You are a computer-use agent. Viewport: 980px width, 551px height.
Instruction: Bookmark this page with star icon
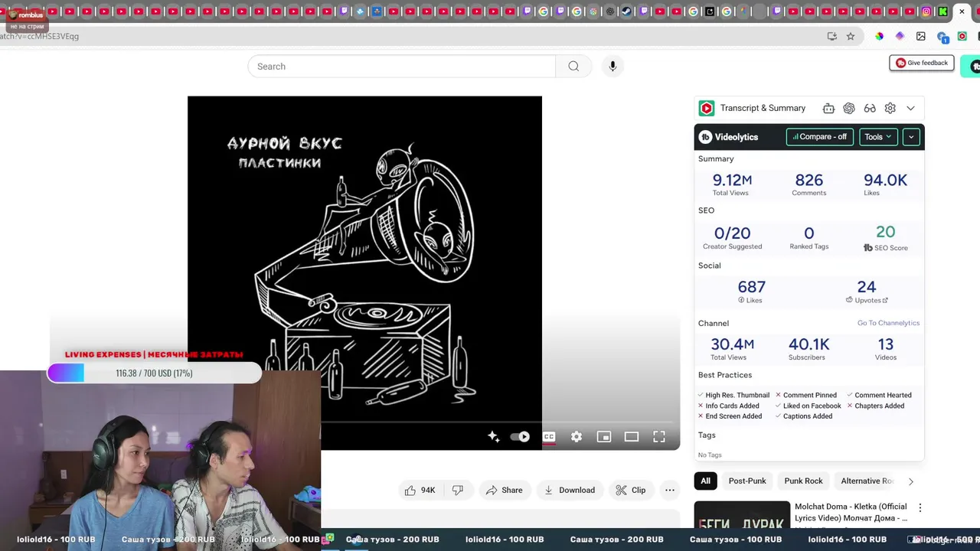click(x=850, y=36)
